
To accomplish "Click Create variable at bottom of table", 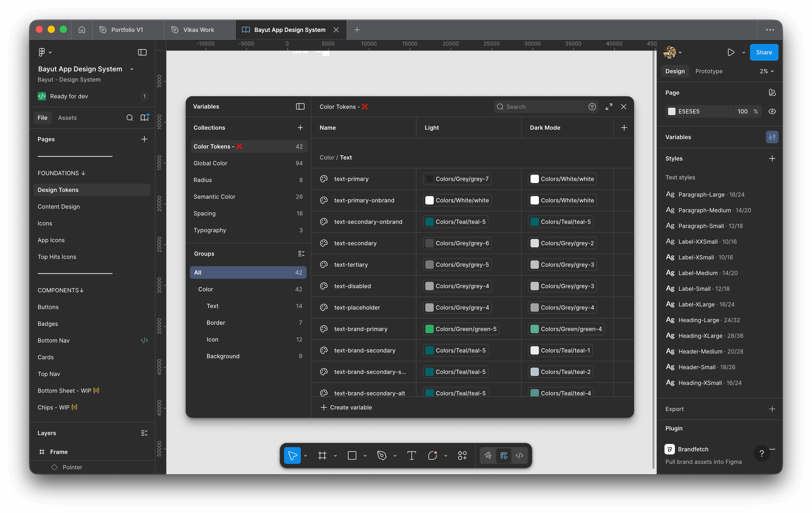I will click(x=346, y=407).
